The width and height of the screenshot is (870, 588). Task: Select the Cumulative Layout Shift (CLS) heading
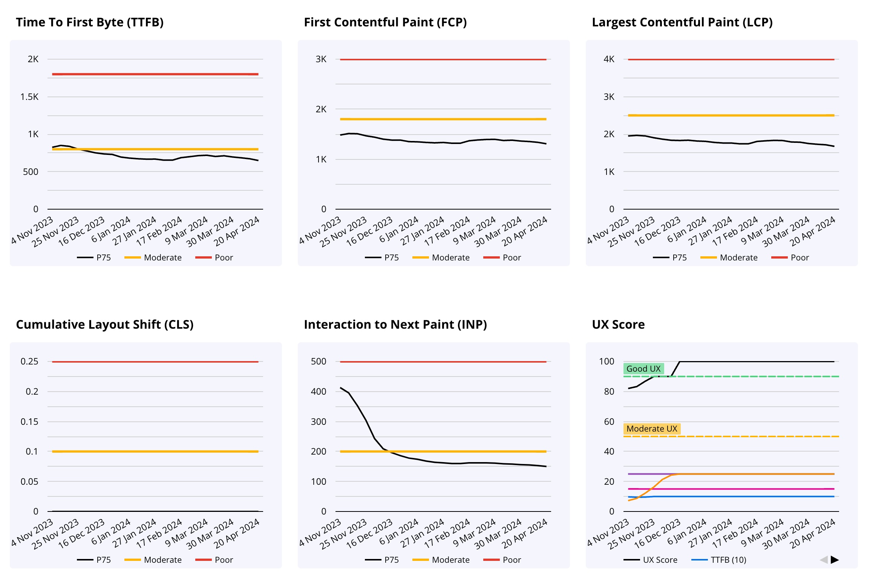(x=105, y=325)
